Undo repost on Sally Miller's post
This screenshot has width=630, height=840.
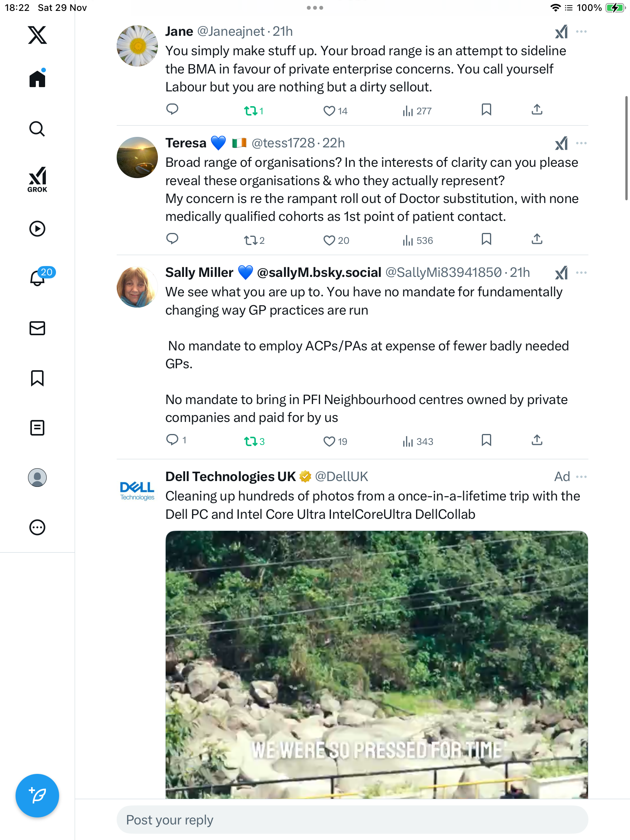[x=251, y=441]
